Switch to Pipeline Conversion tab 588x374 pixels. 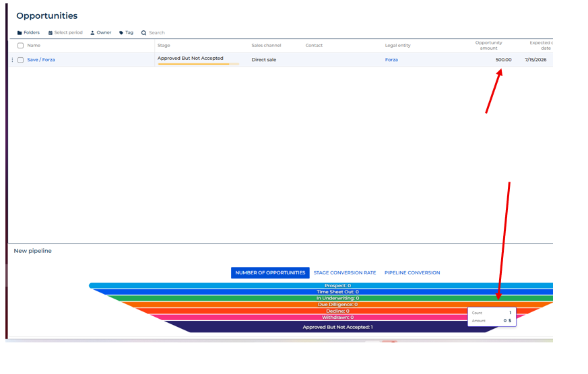point(412,272)
